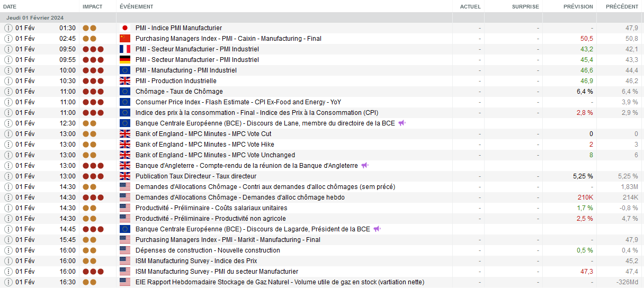
Task: Click the 'Jeudi 01 Février 2024' date row
Action: [x=35, y=17]
